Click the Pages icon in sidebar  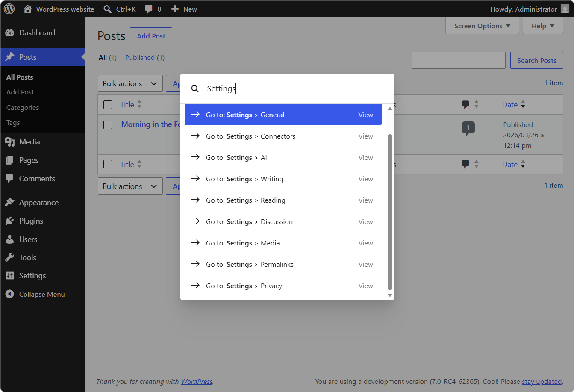pyautogui.click(x=10, y=160)
